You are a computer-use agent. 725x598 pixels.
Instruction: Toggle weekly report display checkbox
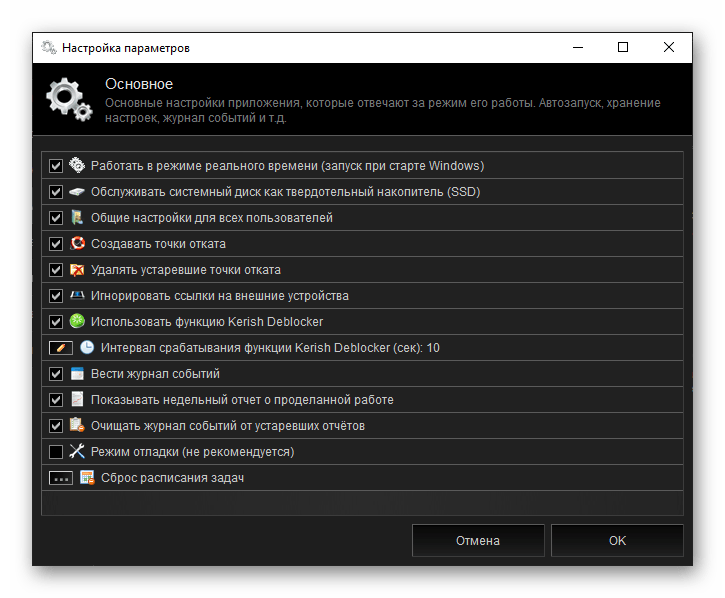point(56,400)
